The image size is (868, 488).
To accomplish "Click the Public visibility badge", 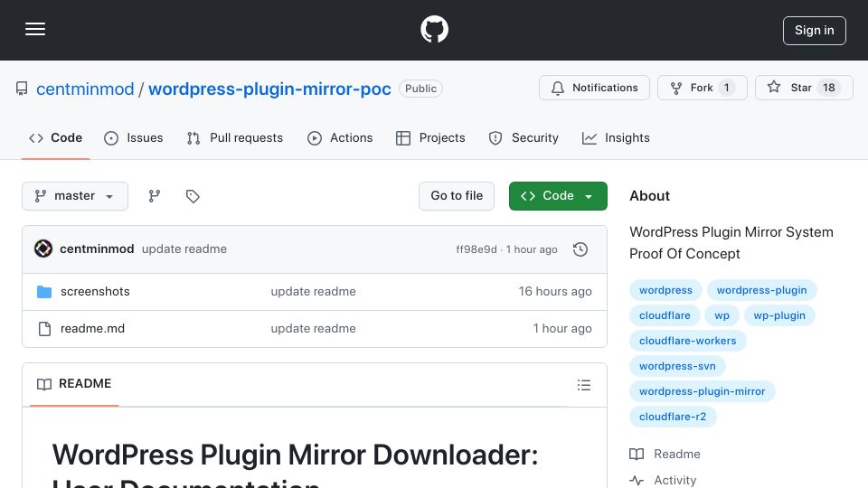I will click(x=420, y=89).
